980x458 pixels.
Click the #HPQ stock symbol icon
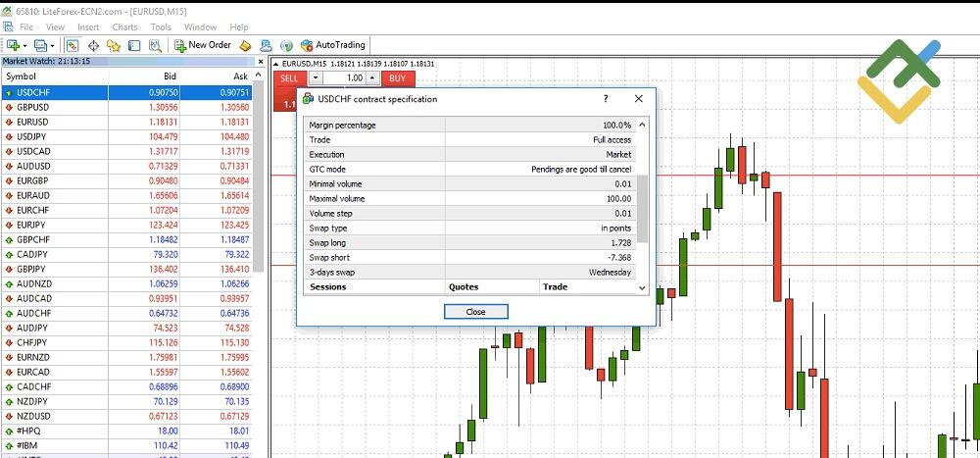point(9,432)
